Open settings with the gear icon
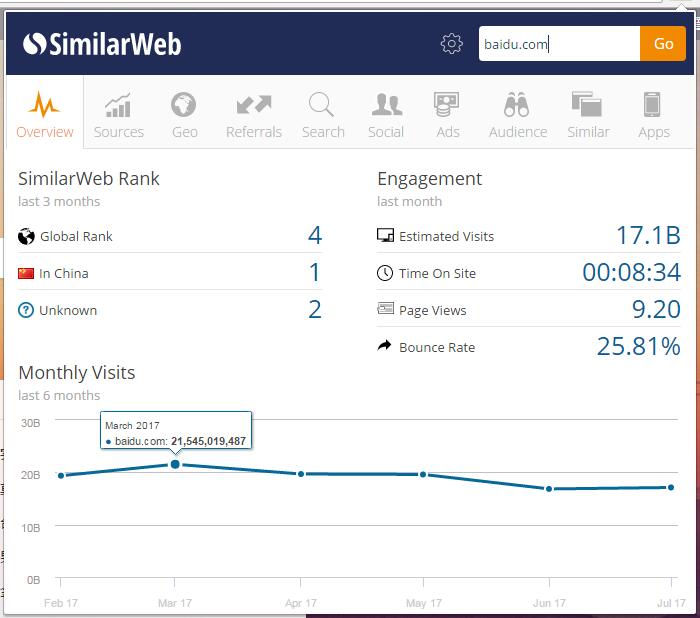 coord(452,44)
